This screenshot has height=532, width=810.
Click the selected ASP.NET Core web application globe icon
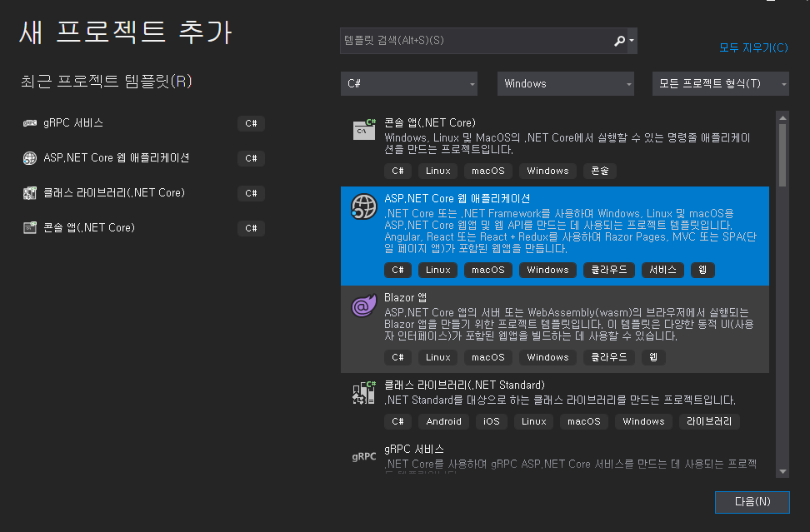point(364,206)
